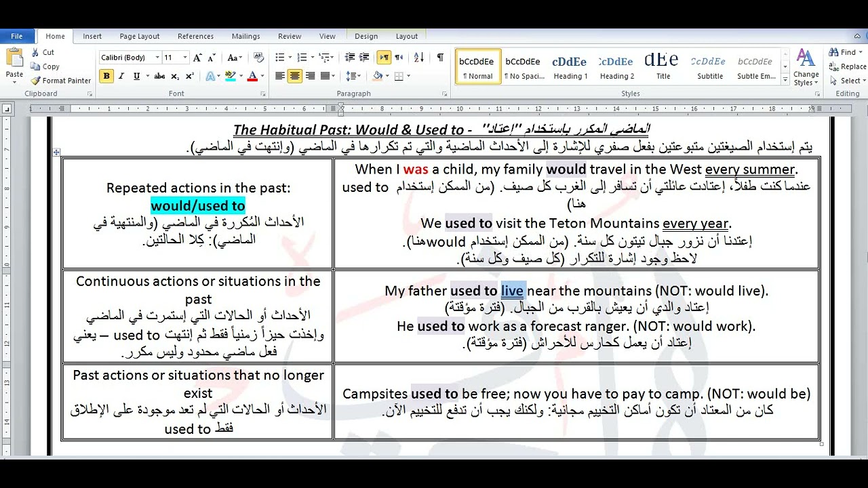Expand the bullets list dropdown arrow
The height and width of the screenshot is (488, 868).
(x=290, y=58)
